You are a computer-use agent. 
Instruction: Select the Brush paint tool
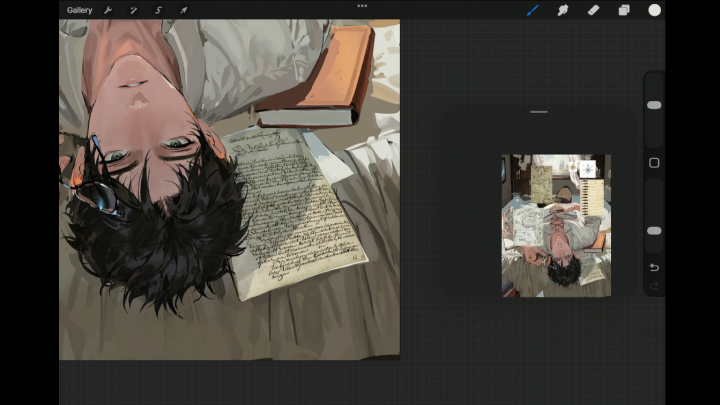point(533,10)
